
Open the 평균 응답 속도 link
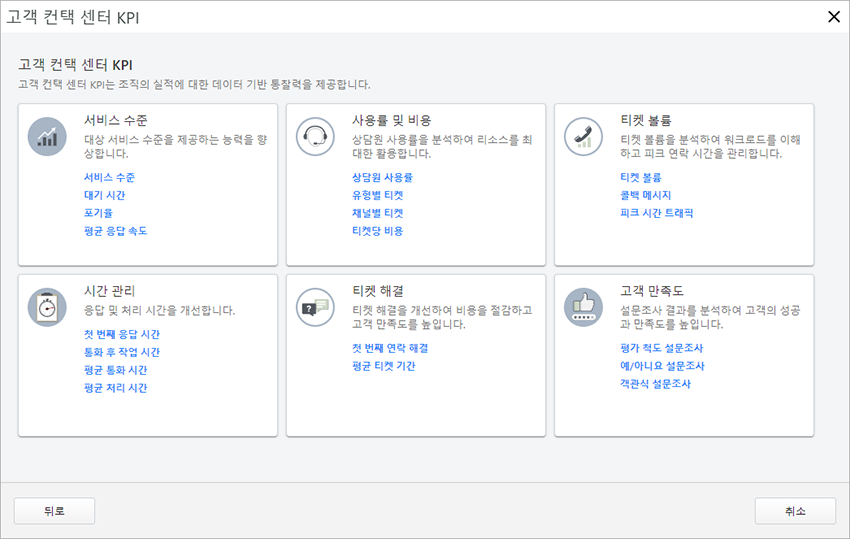(x=115, y=231)
